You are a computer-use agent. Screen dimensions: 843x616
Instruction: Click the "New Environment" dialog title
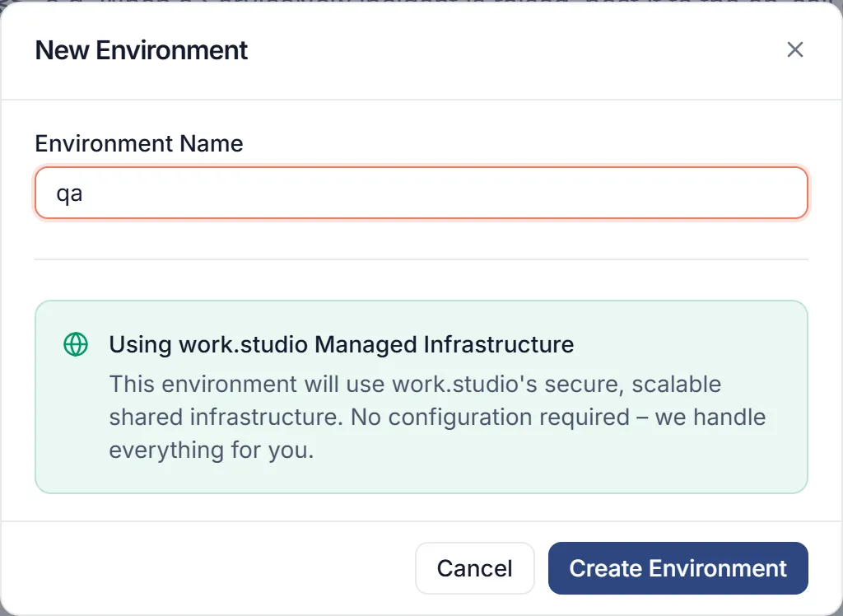pos(141,50)
